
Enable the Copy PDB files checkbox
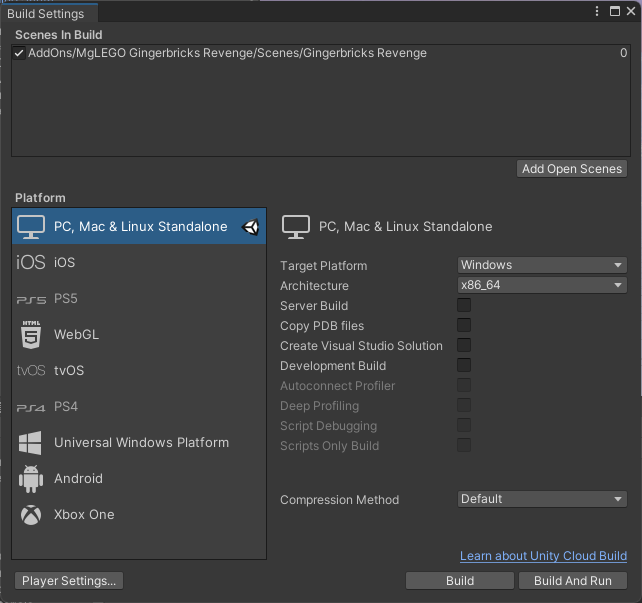point(464,325)
